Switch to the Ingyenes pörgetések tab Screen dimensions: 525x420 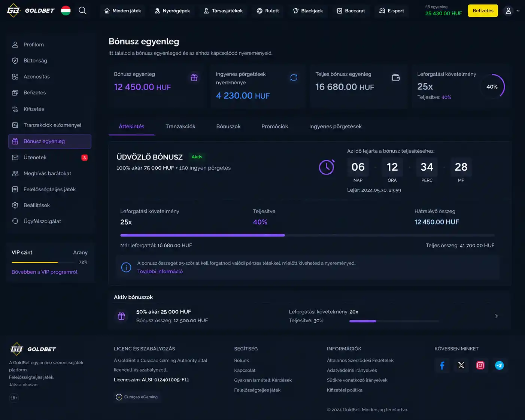(336, 127)
